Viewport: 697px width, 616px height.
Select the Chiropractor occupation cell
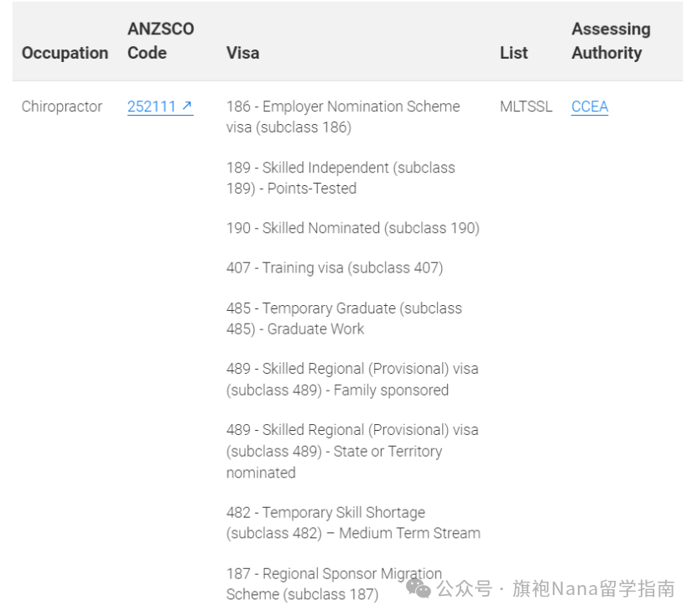coord(62,106)
